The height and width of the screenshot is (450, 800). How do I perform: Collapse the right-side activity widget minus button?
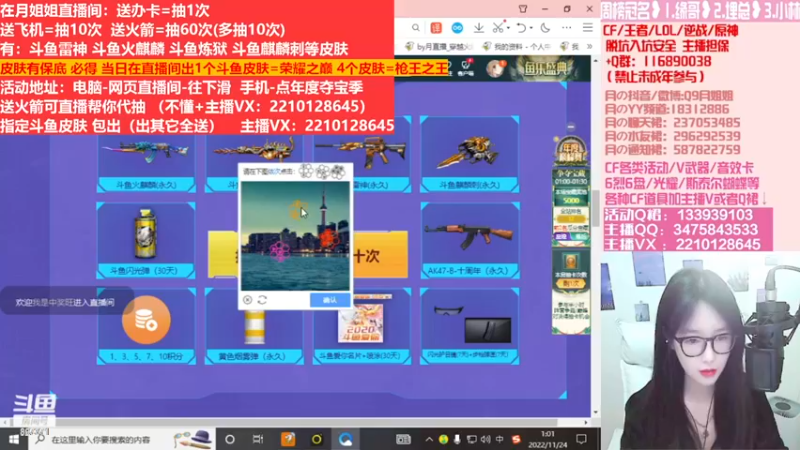pos(571,127)
